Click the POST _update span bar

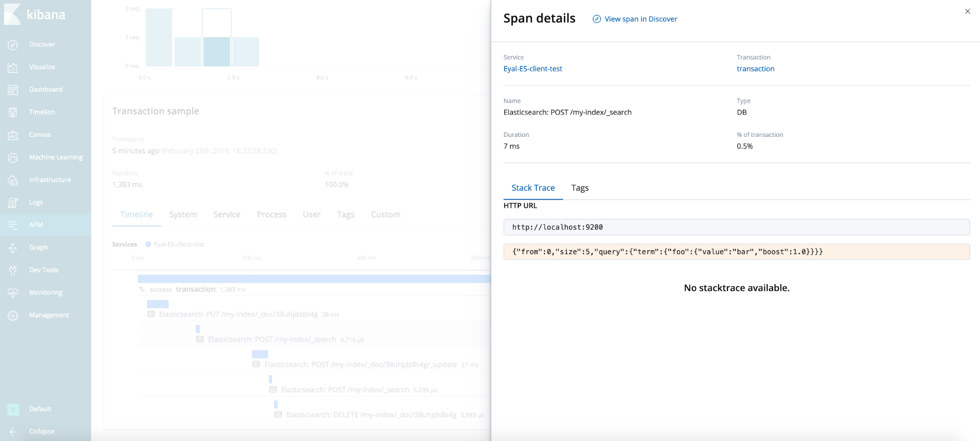[x=260, y=354]
